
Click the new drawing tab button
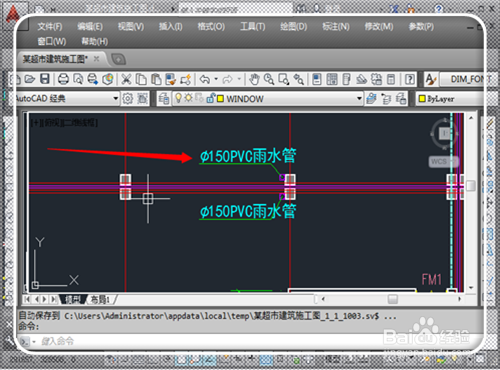118,60
